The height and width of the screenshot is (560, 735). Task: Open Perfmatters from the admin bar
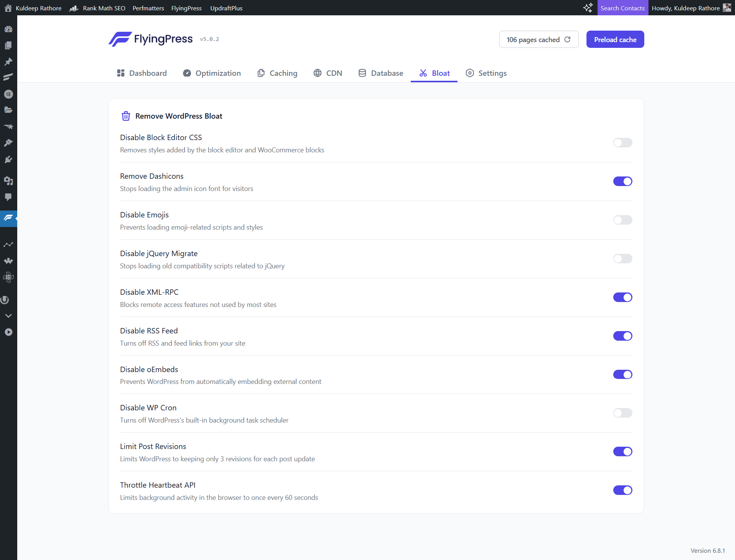(x=148, y=8)
